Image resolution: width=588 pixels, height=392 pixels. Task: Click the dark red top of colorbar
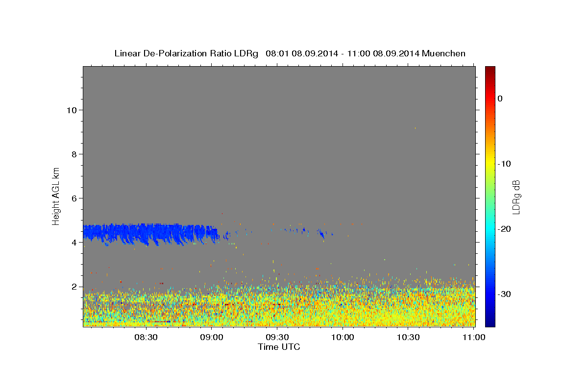[x=490, y=71]
